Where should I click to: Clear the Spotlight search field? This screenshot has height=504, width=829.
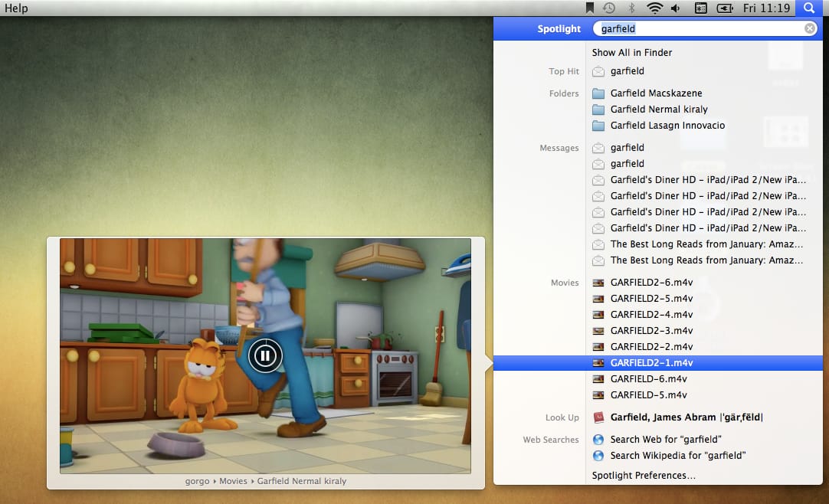click(x=809, y=28)
